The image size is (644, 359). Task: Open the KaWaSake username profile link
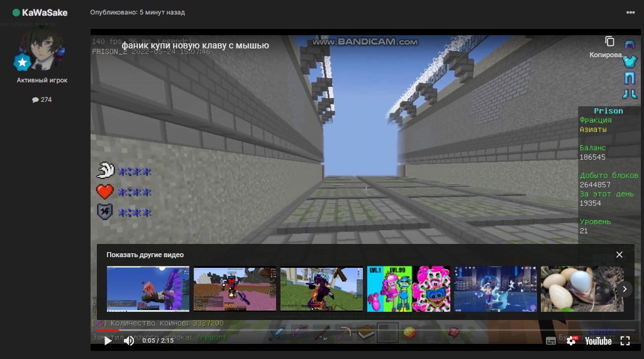point(44,13)
